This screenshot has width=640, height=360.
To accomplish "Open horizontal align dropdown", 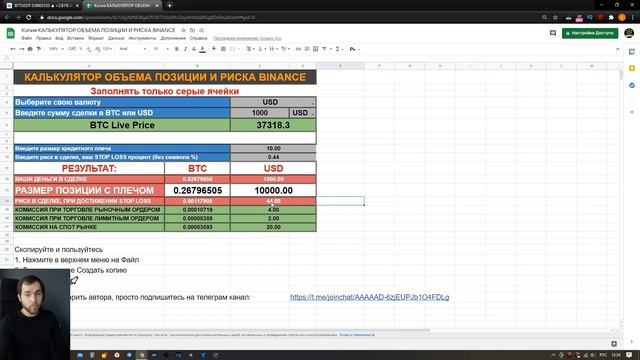I will pyautogui.click(x=250, y=49).
